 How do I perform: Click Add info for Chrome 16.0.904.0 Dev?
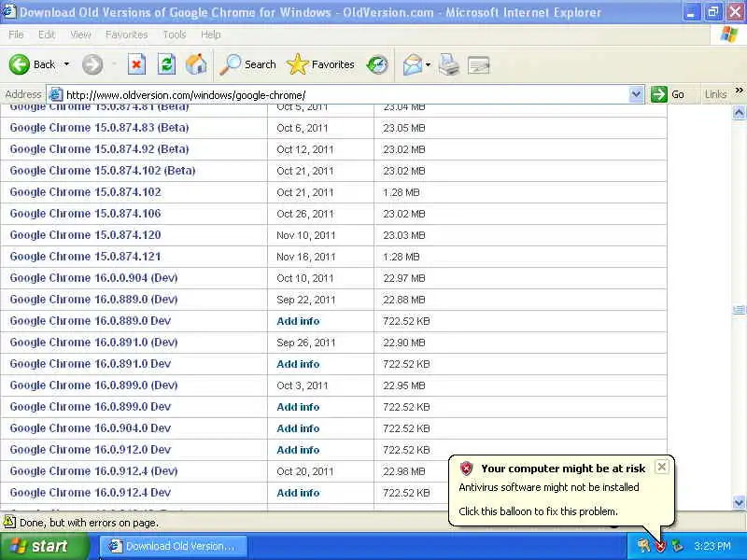point(298,428)
